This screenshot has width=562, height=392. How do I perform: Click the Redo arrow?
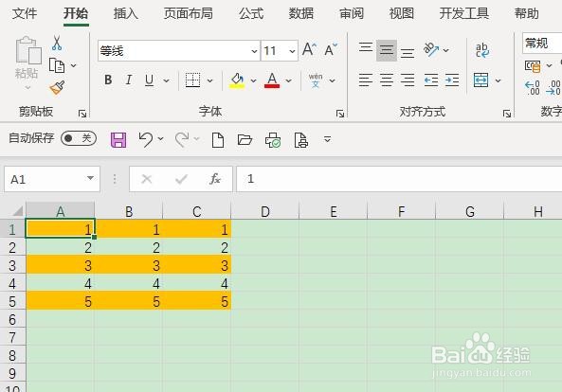(x=182, y=139)
